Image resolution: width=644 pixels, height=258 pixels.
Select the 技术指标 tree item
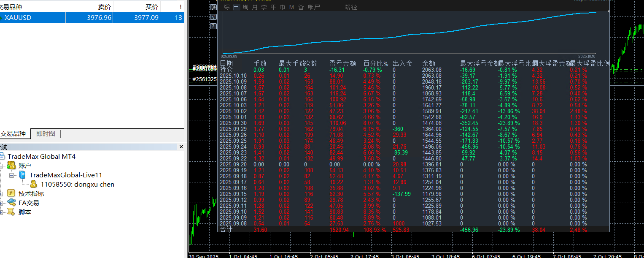(x=31, y=193)
